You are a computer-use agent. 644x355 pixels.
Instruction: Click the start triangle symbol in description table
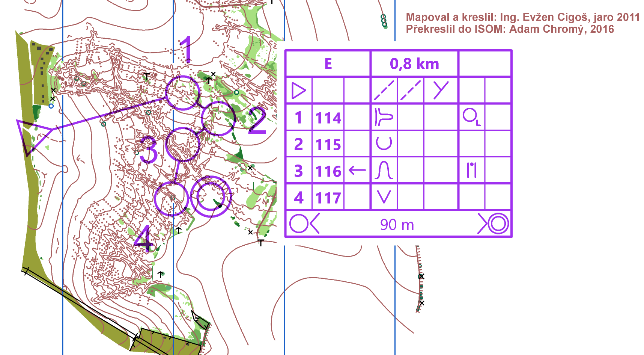(299, 91)
